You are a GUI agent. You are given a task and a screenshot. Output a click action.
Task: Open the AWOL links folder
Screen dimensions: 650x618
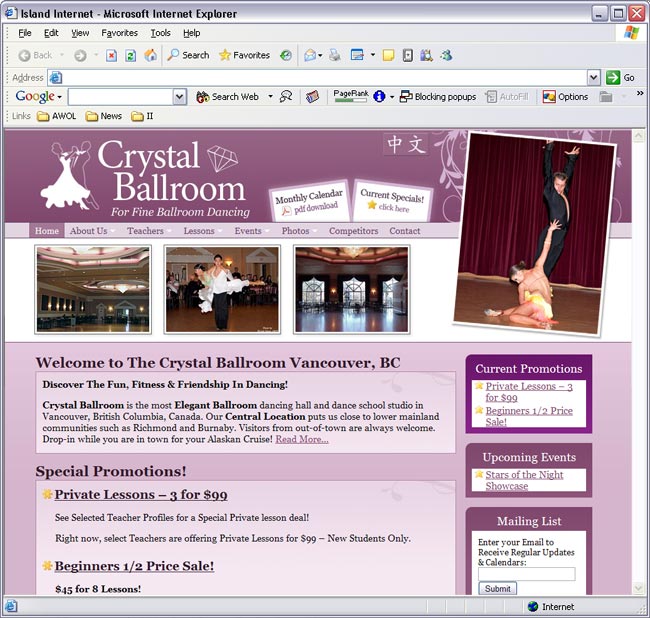pyautogui.click(x=56, y=116)
